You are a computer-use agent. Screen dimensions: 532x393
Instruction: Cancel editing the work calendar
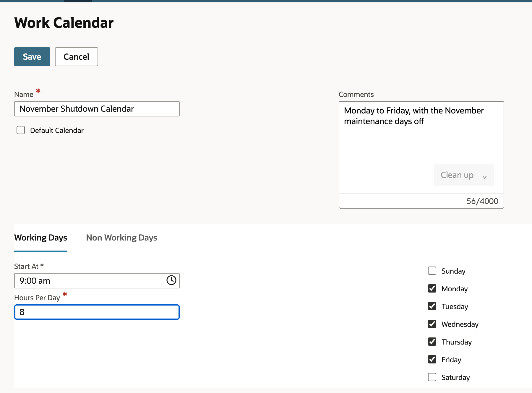click(x=77, y=57)
